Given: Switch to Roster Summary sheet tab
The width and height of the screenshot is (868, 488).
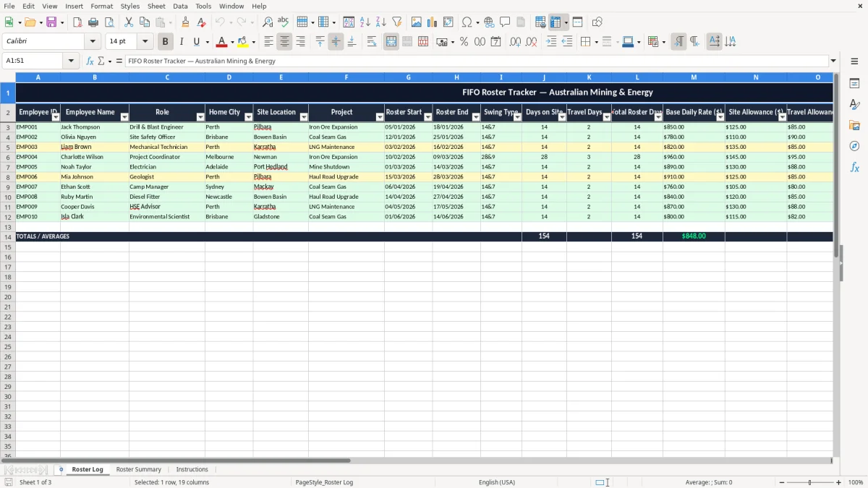Looking at the screenshot, I should pos(139,469).
